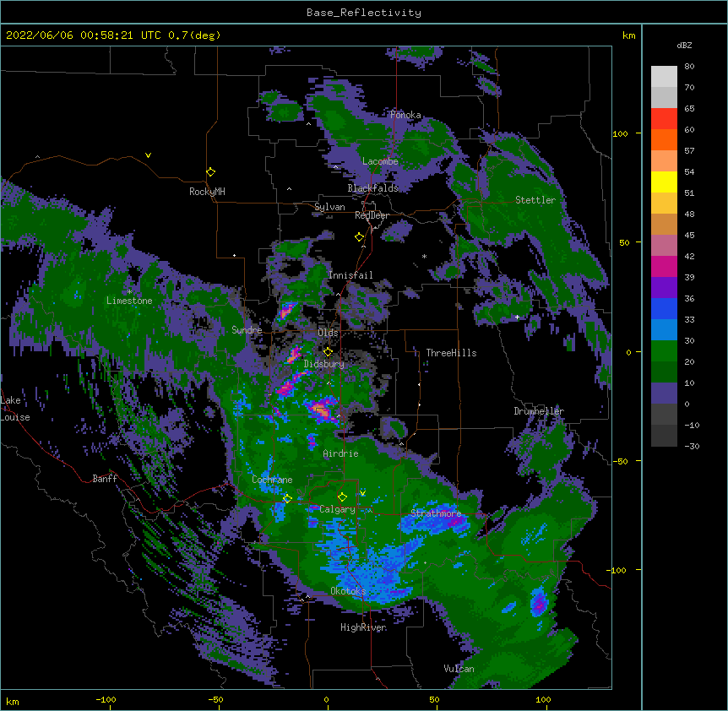
Task: Click the yellow diamond marker below Cochrane
Action: click(287, 499)
